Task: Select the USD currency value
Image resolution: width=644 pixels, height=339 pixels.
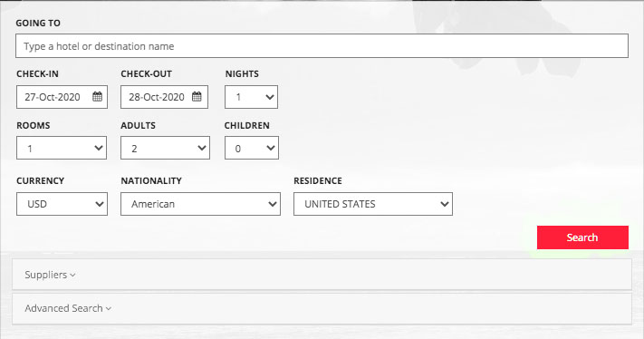Action: [x=37, y=204]
